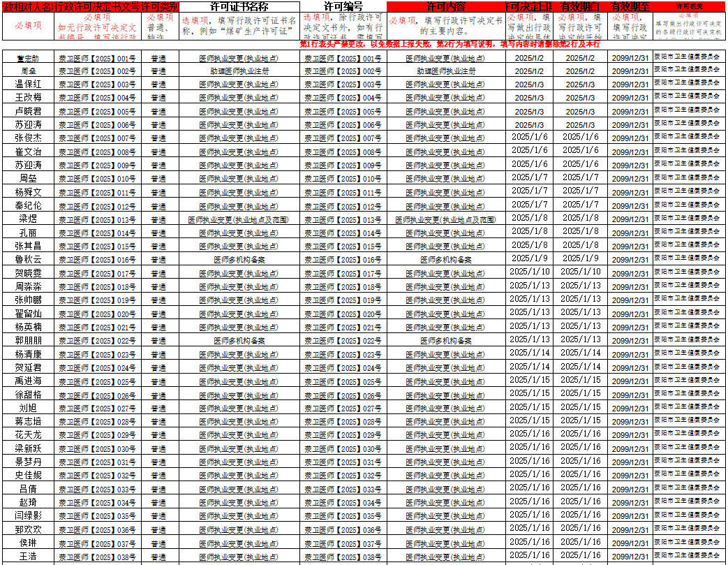This screenshot has width=728, height=565.
Task: Click the 普通 cell in 董宏勋's row
Action: click(x=158, y=58)
